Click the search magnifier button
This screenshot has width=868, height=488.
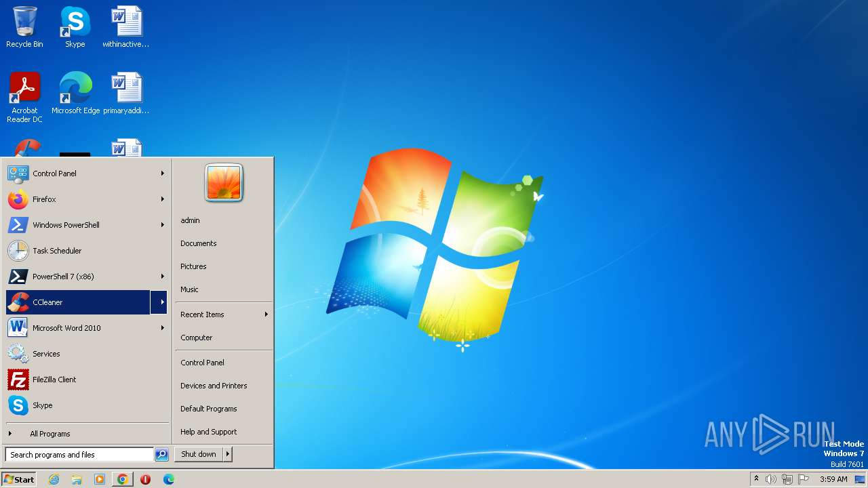[x=161, y=455]
